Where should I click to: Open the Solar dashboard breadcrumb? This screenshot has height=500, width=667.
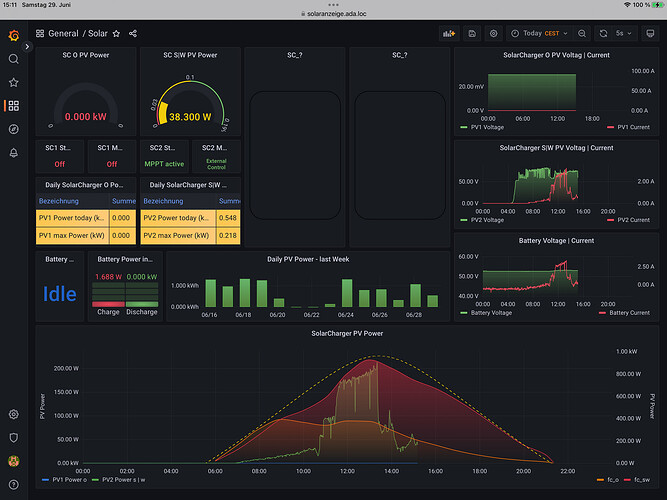pyautogui.click(x=98, y=34)
